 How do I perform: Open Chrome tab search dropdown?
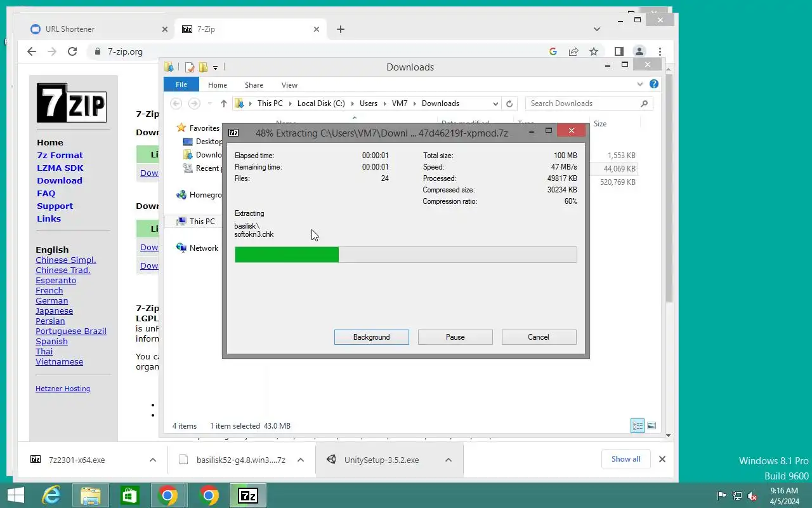coord(597,29)
